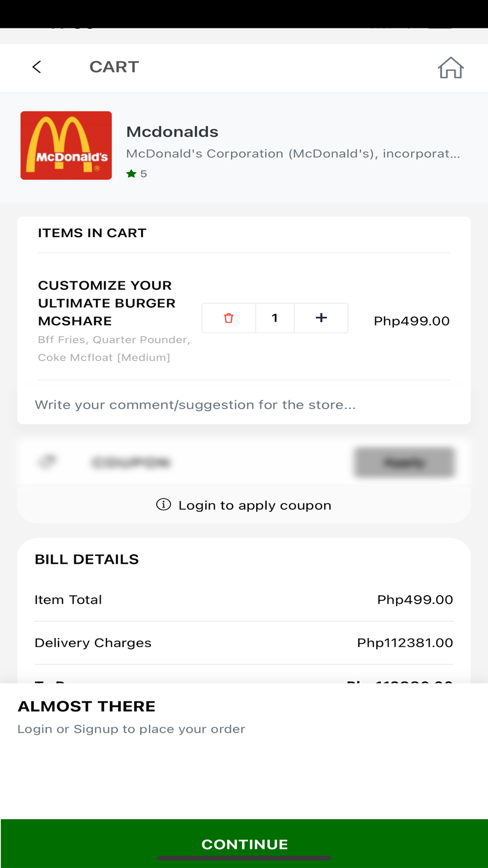The image size is (488, 868).
Task: Click the blurred coupon tag icon
Action: (47, 461)
